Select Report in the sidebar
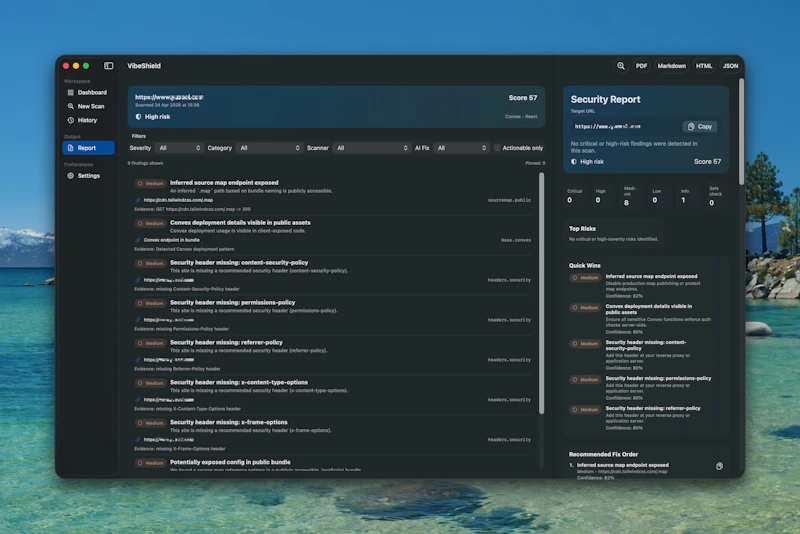The height and width of the screenshot is (534, 800). click(88, 148)
